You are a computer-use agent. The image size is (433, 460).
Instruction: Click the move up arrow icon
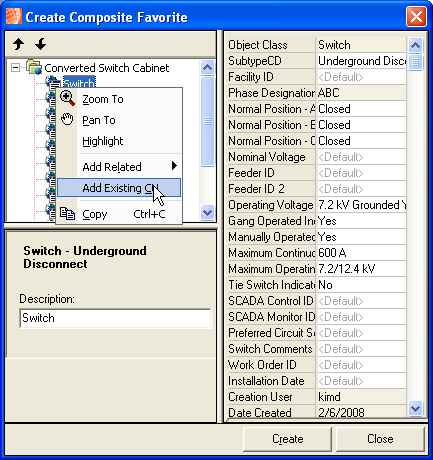click(19, 44)
